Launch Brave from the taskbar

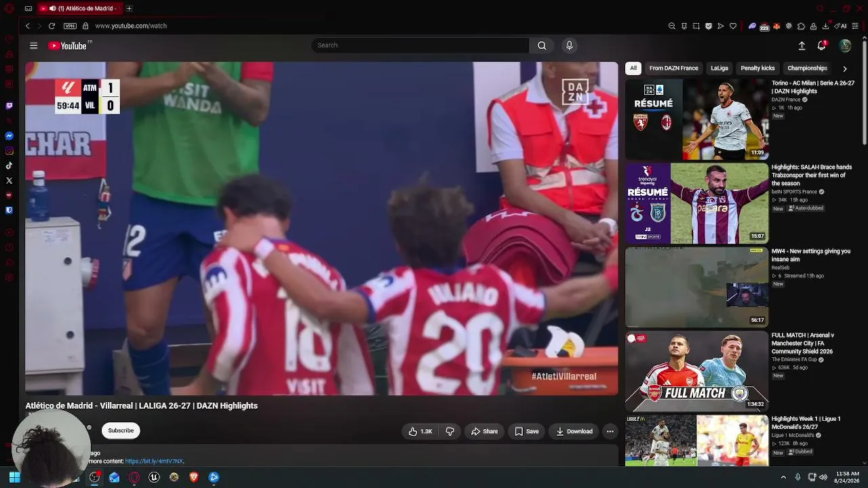click(193, 477)
